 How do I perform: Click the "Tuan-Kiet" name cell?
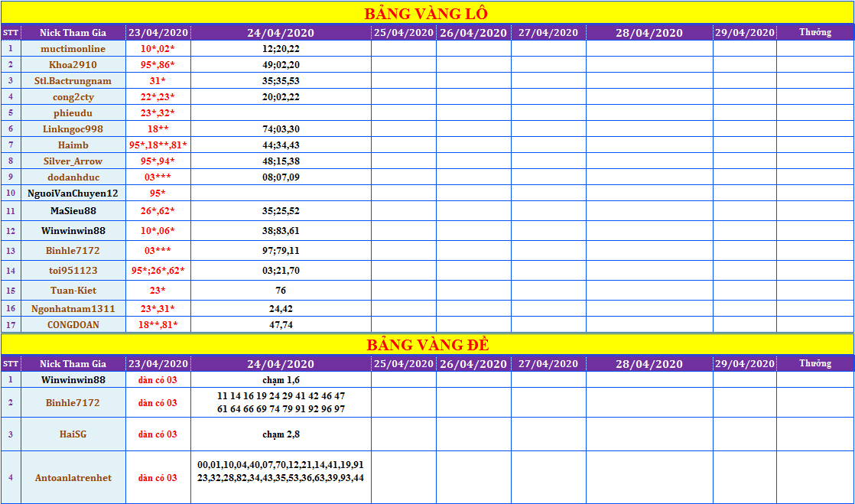(73, 290)
